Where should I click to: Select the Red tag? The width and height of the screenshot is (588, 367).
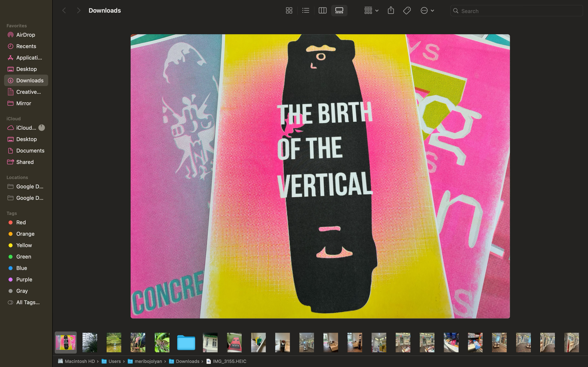(x=21, y=222)
